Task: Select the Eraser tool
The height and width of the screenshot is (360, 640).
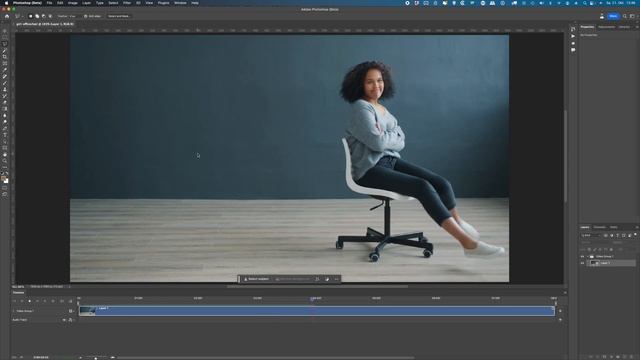Action: point(5,103)
